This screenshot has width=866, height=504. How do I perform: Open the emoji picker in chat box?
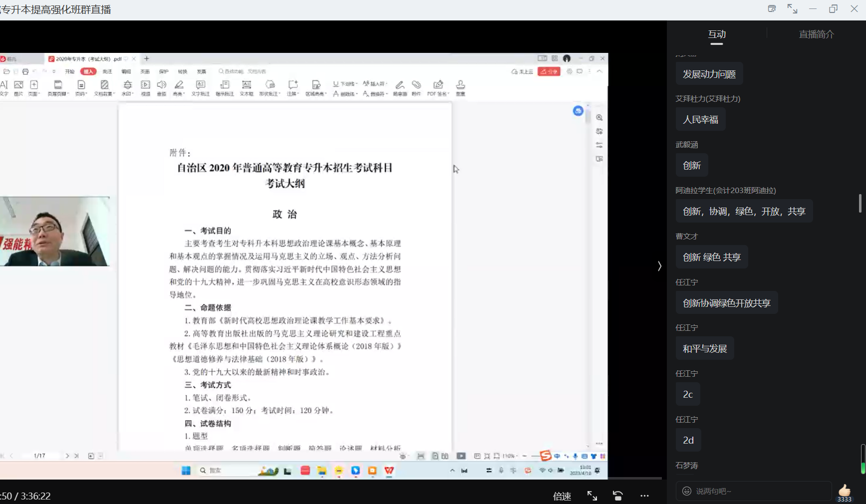click(687, 491)
